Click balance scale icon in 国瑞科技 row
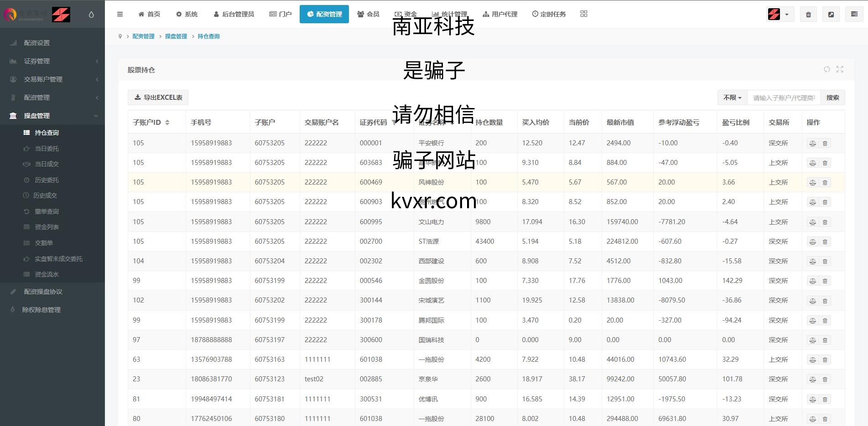Screen dimensions: 868x426 (x=813, y=340)
